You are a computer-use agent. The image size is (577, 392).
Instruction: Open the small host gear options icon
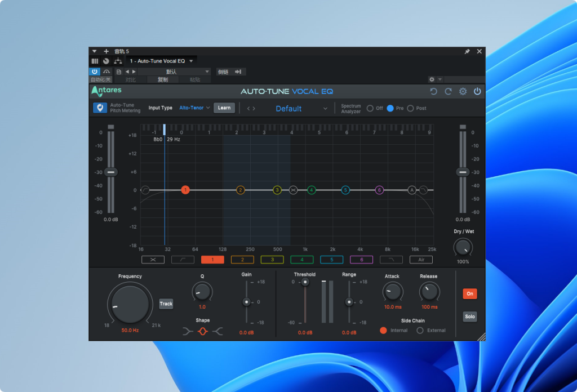click(432, 79)
